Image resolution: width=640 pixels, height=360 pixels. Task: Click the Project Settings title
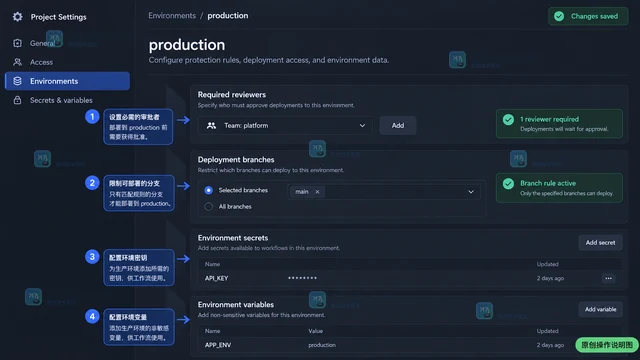58,17
